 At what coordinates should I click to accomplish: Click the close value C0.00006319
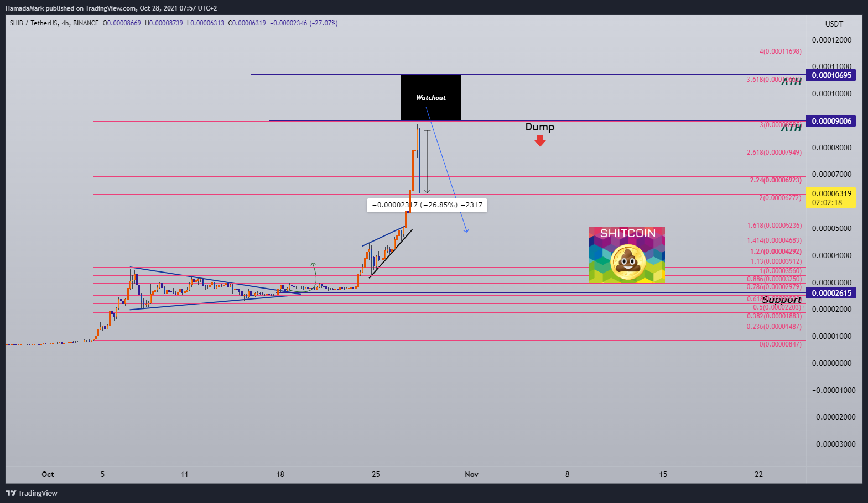click(x=247, y=23)
